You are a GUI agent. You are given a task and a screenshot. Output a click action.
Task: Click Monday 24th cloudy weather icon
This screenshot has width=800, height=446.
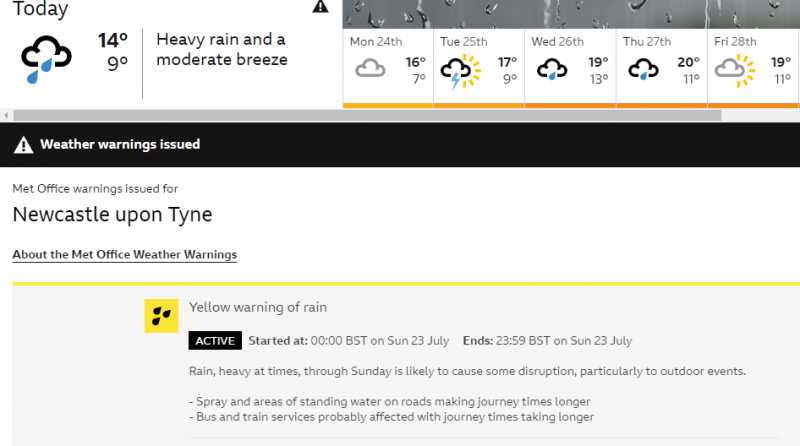coord(371,70)
